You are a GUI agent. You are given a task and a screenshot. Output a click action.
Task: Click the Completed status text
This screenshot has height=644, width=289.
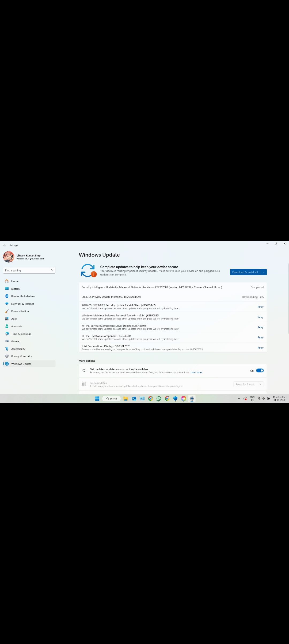(257, 287)
